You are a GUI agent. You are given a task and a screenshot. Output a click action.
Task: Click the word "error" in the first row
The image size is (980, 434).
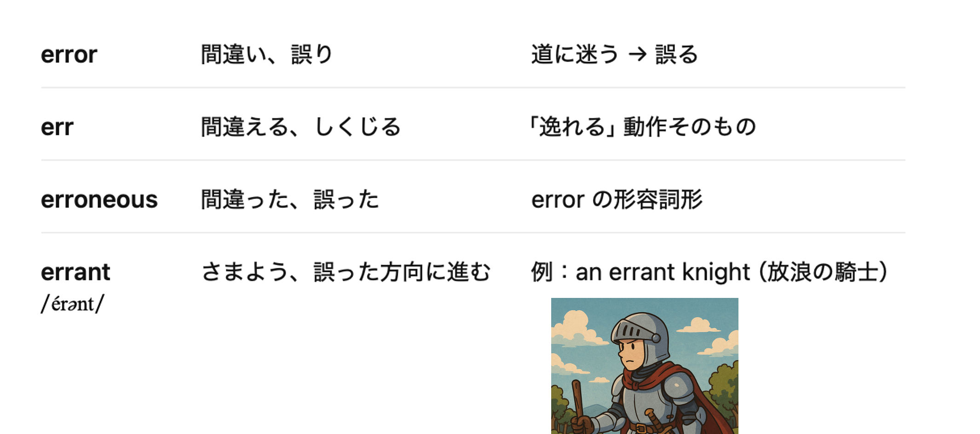[x=69, y=55]
